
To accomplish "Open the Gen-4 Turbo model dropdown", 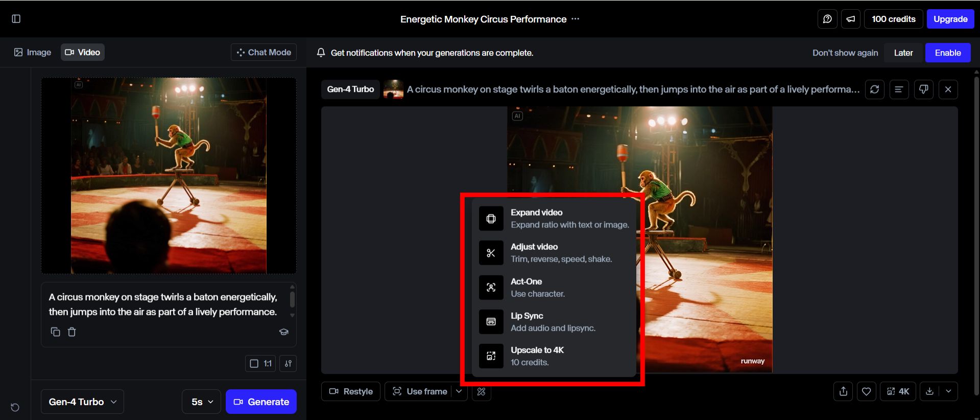I will click(x=82, y=402).
